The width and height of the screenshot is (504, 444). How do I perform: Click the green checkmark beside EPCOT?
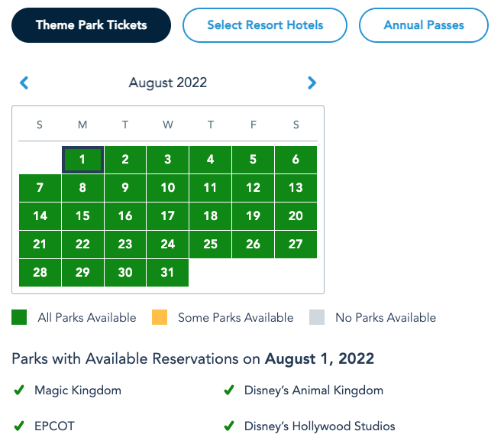tap(19, 426)
